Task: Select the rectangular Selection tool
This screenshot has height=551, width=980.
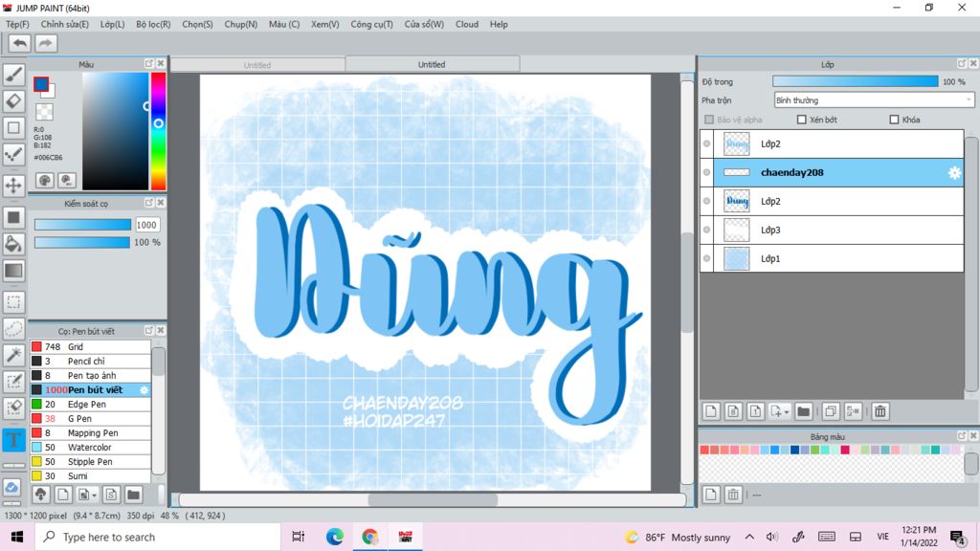Action: pyautogui.click(x=13, y=302)
